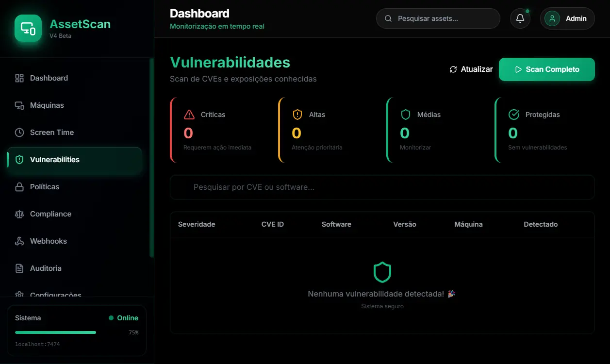Go to the Máquinas section

75,105
